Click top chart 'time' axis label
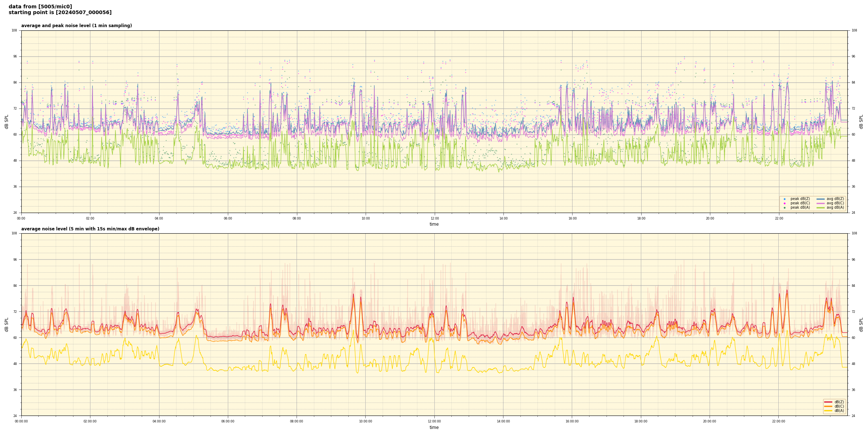 coord(434,224)
